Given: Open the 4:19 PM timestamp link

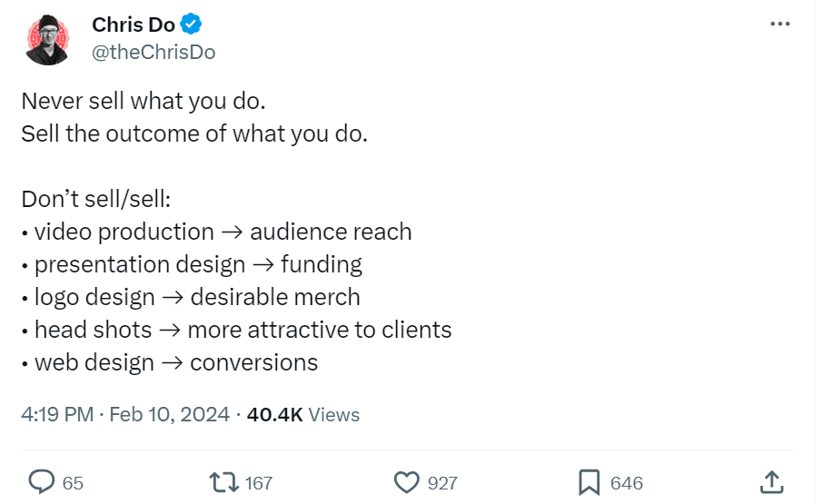Looking at the screenshot, I should 57,414.
